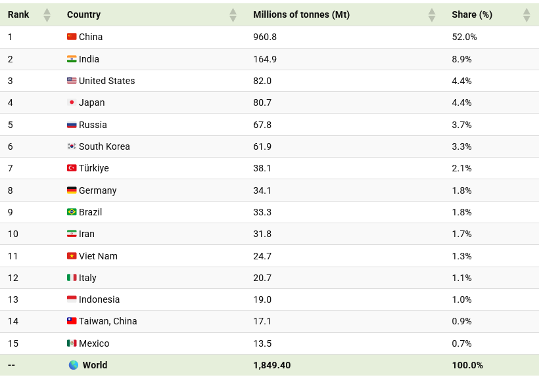Click the 38.1 tonnes value
The width and height of the screenshot is (539, 392).
pyautogui.click(x=262, y=168)
